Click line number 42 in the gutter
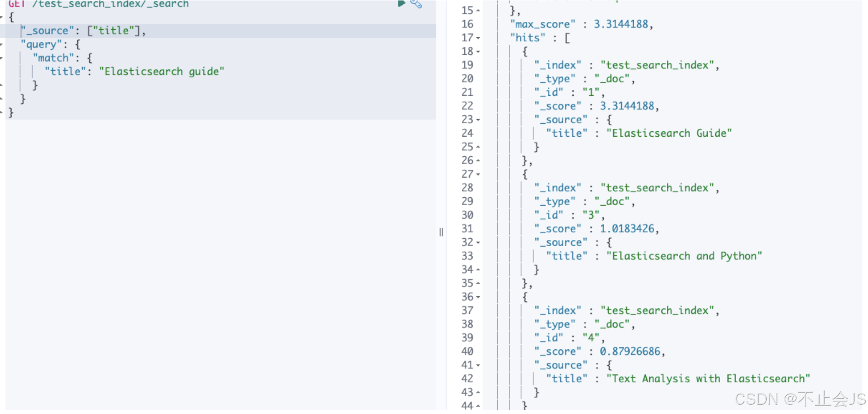The image size is (868, 414). 467,379
